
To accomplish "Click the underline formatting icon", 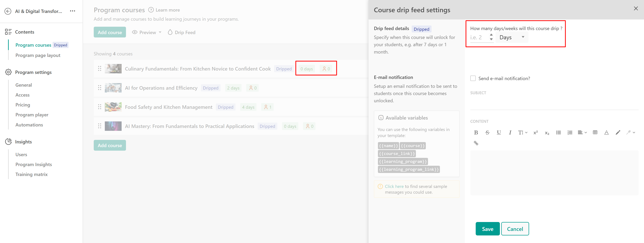I will tap(499, 132).
